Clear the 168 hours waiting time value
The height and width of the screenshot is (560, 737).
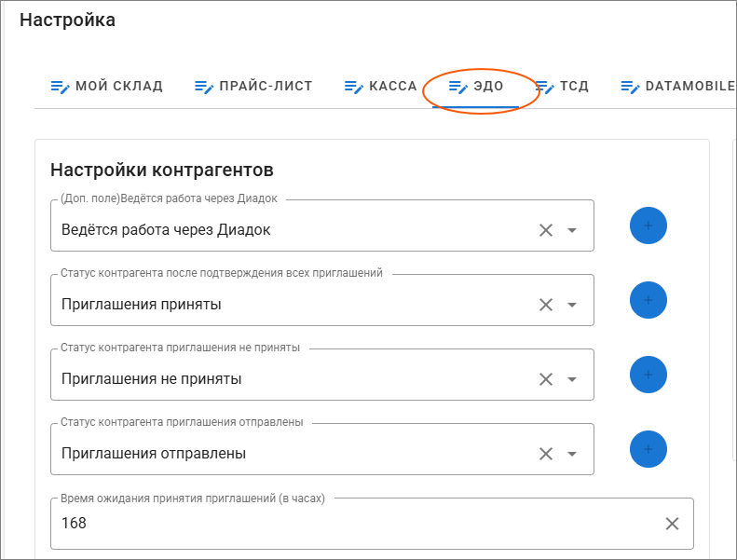click(672, 524)
